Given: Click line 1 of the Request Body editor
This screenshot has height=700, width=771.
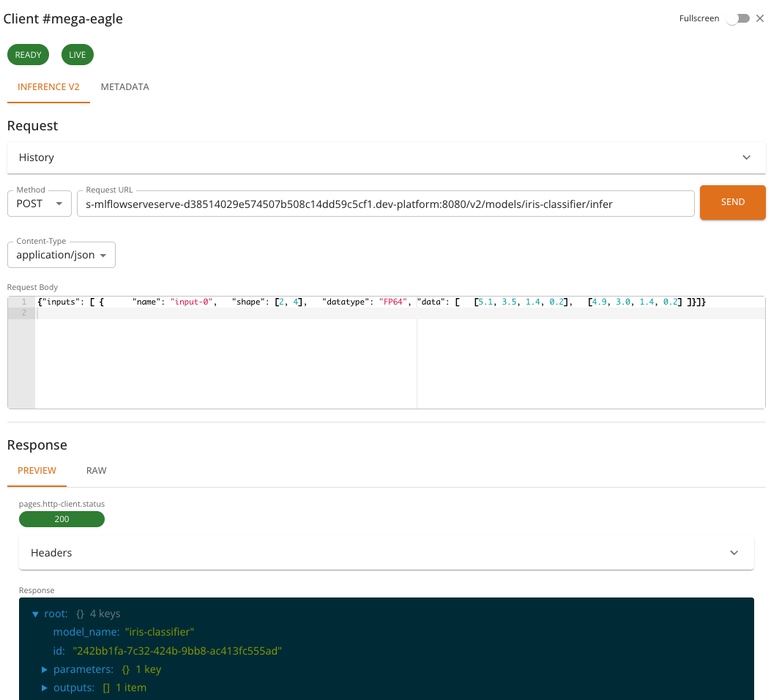Looking at the screenshot, I should pyautogui.click(x=371, y=302).
